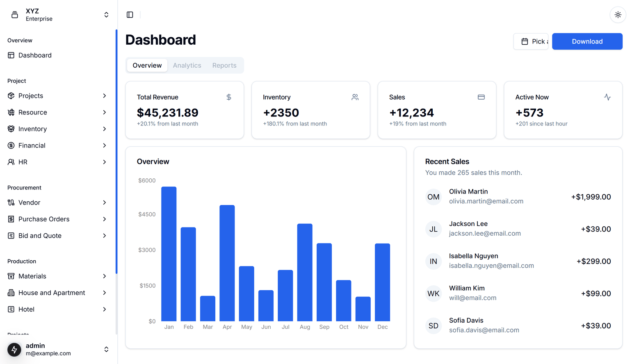Expand the Financial section chevron

(105, 146)
